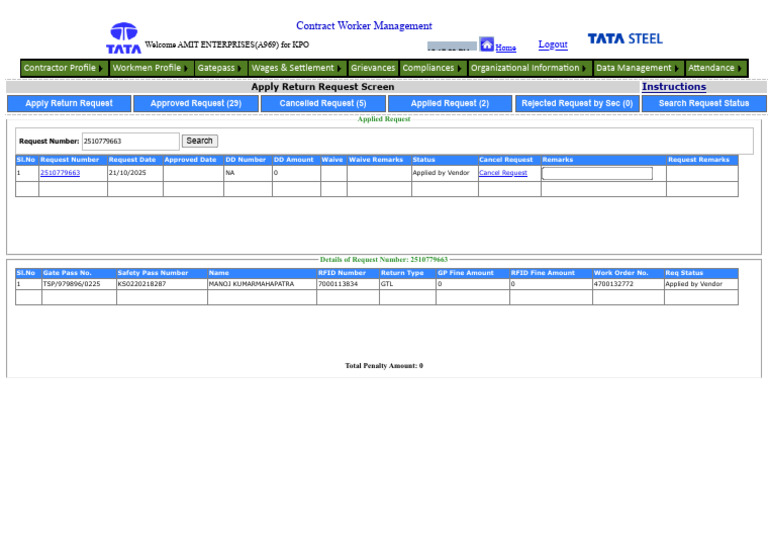The image size is (768, 543).
Task: Open Wages & Settlement menu
Action: point(297,68)
